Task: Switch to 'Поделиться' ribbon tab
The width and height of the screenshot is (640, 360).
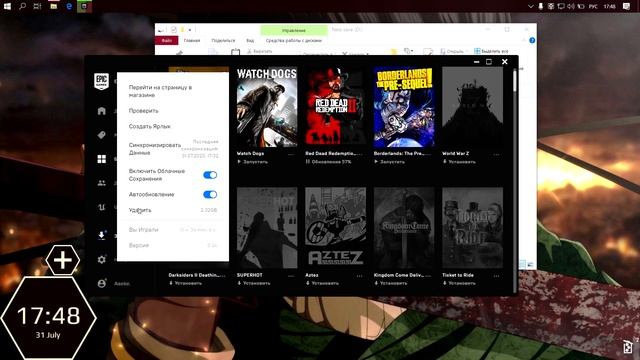Action: [223, 40]
